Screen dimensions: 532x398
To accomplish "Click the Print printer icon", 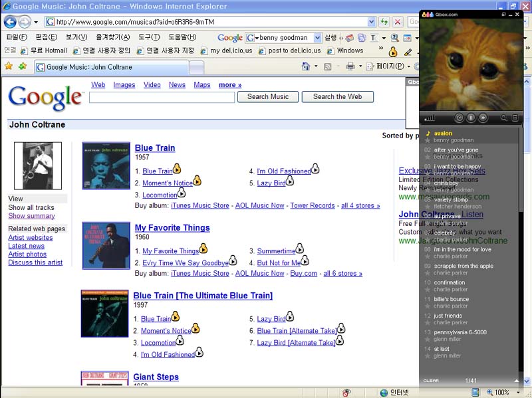I will pos(350,66).
